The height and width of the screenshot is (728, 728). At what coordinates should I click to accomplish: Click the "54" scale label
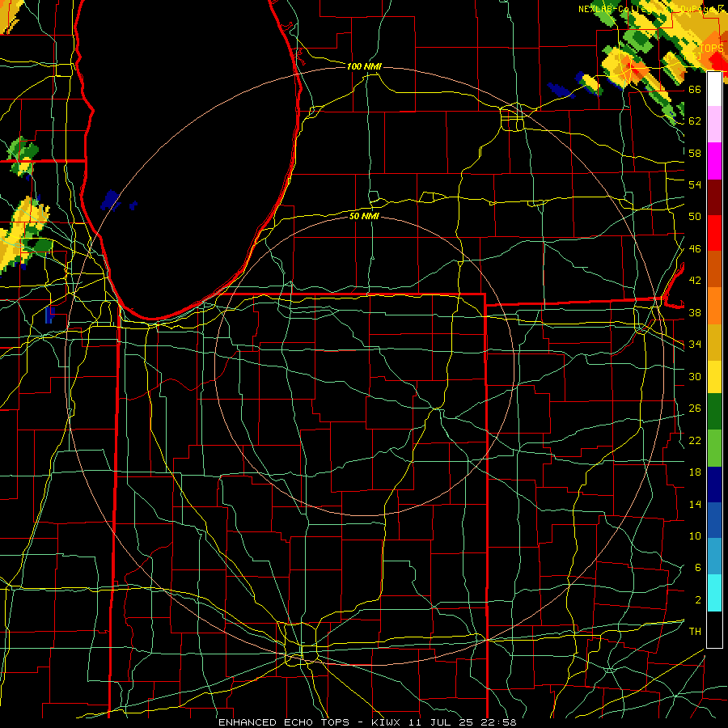click(695, 184)
